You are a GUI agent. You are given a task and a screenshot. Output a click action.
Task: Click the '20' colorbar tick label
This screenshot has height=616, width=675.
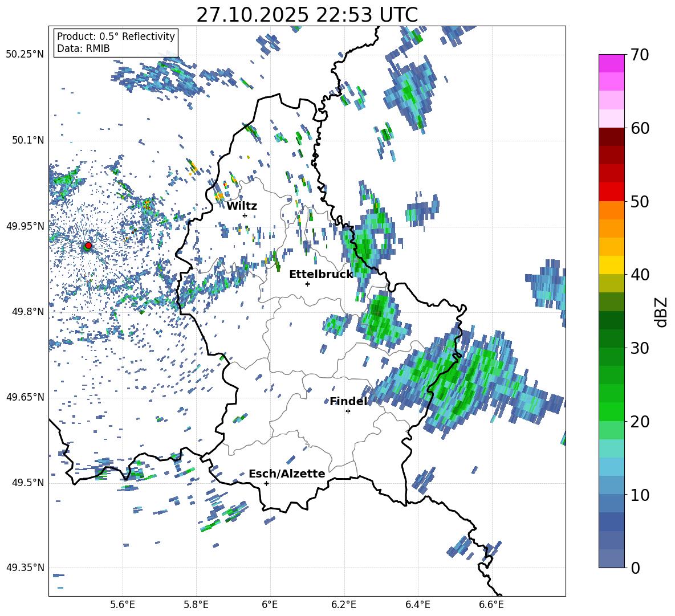pos(639,422)
